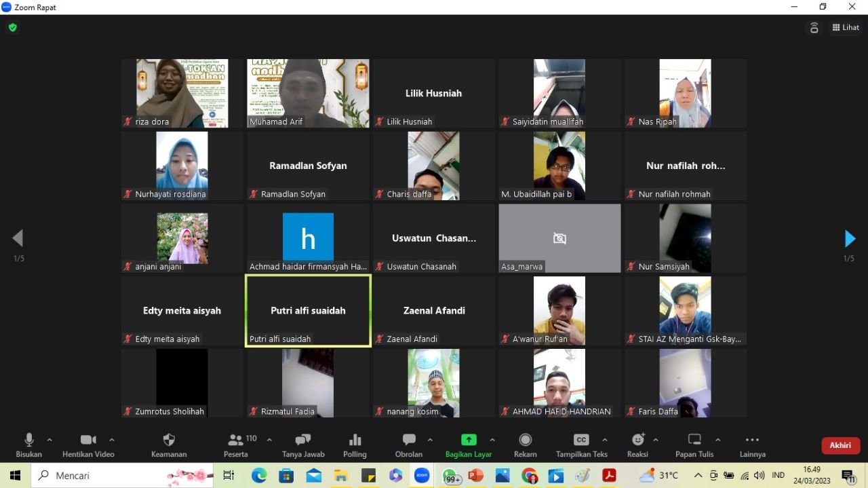Screen dimensions: 868x488
Task: Open the Lainnya more options menu
Action: pyautogui.click(x=752, y=440)
